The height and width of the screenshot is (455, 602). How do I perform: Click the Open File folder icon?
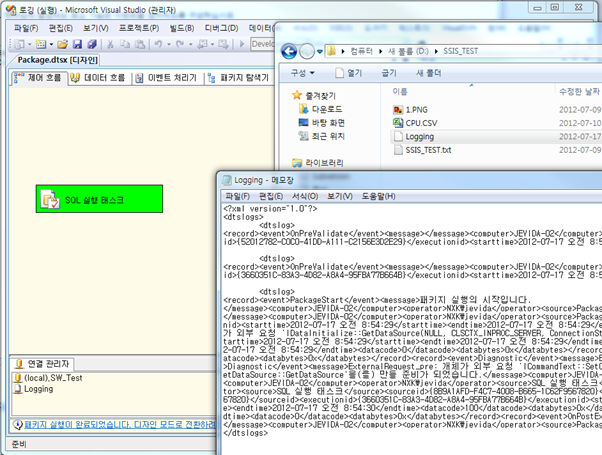tap(63, 44)
